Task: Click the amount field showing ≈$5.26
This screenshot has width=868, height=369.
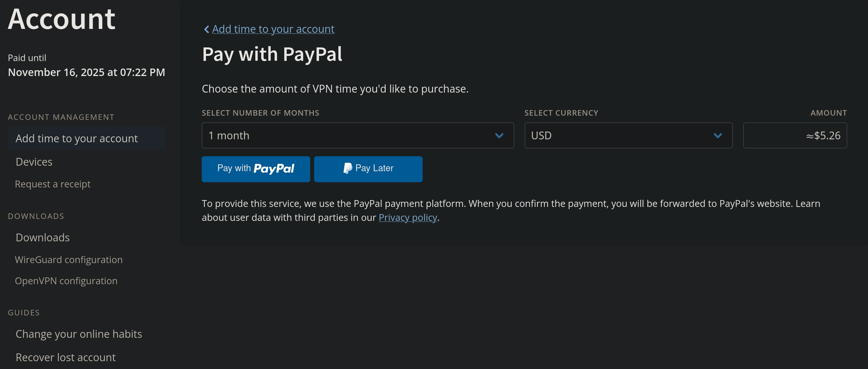Action: click(x=795, y=135)
